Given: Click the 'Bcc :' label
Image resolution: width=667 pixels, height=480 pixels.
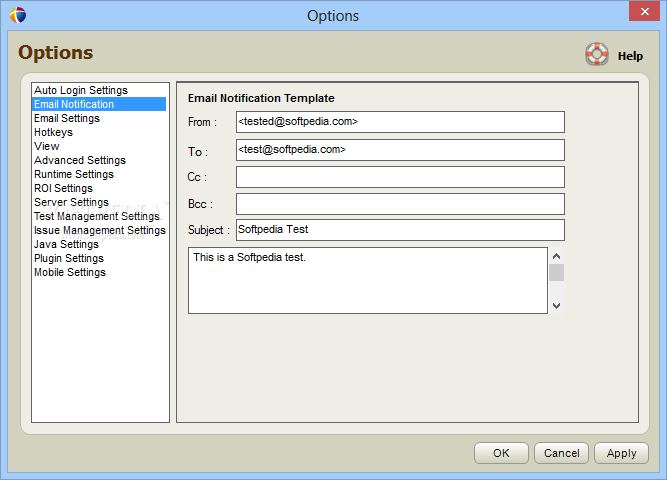Looking at the screenshot, I should point(200,204).
